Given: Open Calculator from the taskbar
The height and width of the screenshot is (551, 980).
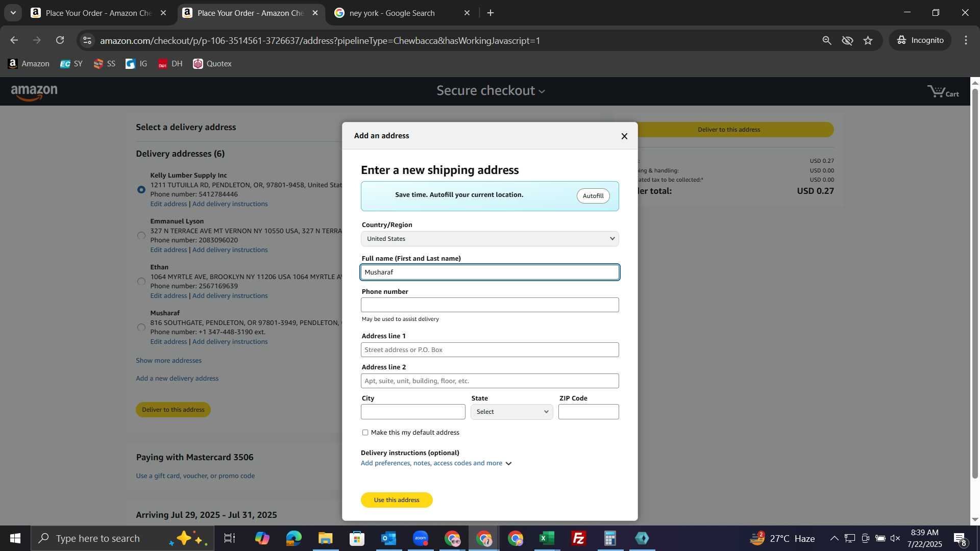Looking at the screenshot, I should 610,538.
